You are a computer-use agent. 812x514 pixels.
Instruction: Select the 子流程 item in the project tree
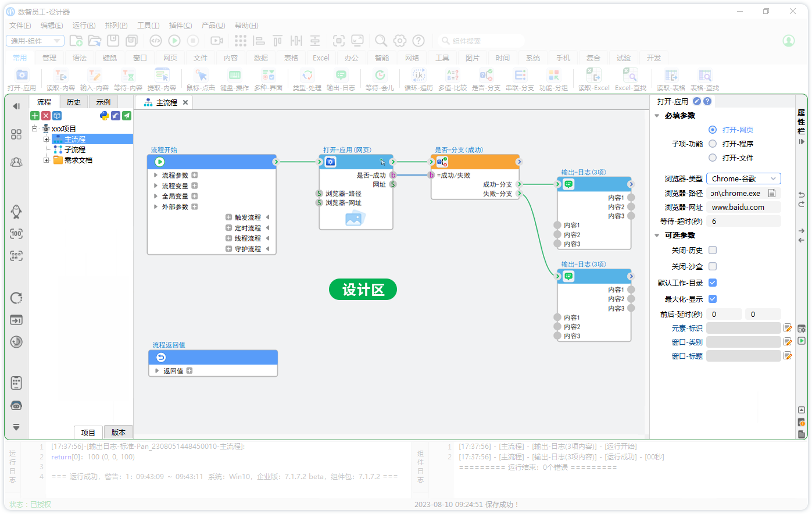75,149
